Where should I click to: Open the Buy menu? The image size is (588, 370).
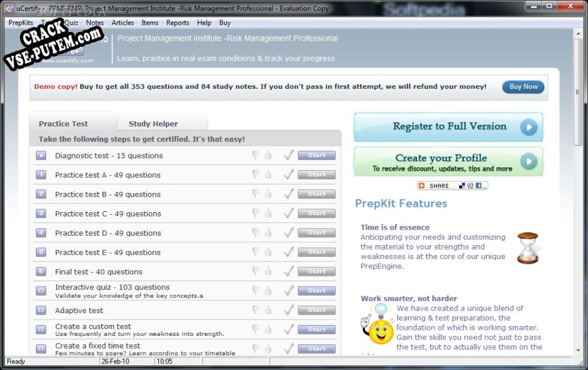coord(225,23)
